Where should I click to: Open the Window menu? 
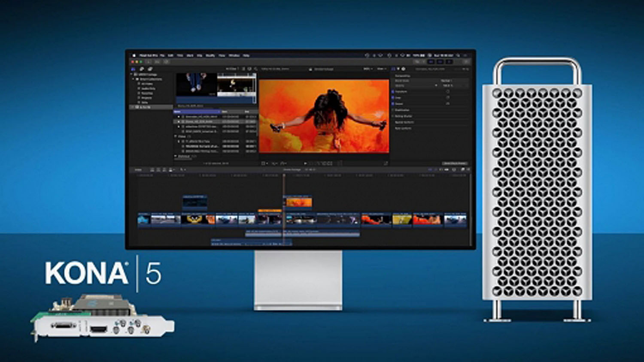(234, 55)
